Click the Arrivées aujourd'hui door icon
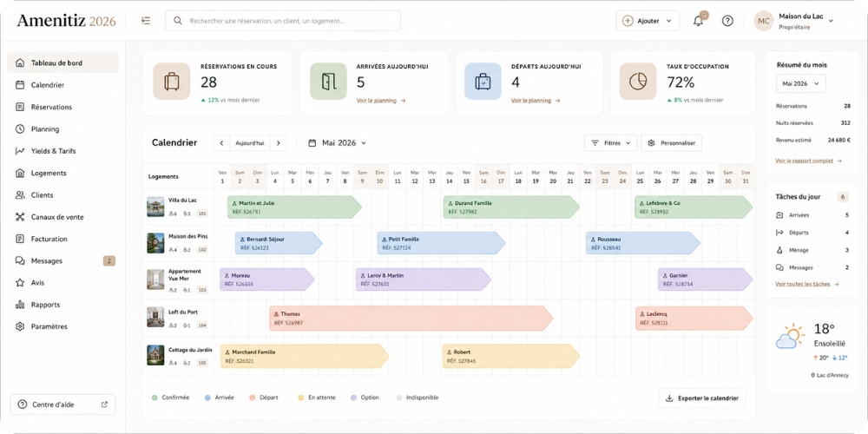The image size is (868, 434). coord(328,82)
